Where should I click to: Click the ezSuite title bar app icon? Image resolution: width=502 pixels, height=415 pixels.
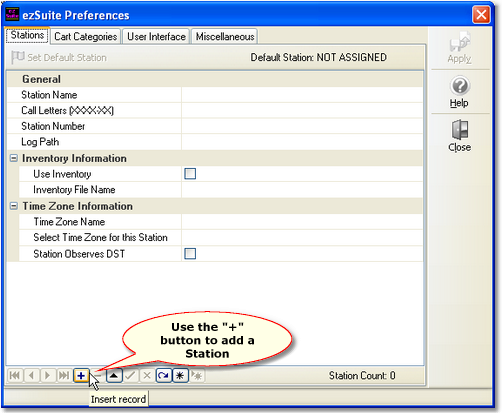pos(12,14)
